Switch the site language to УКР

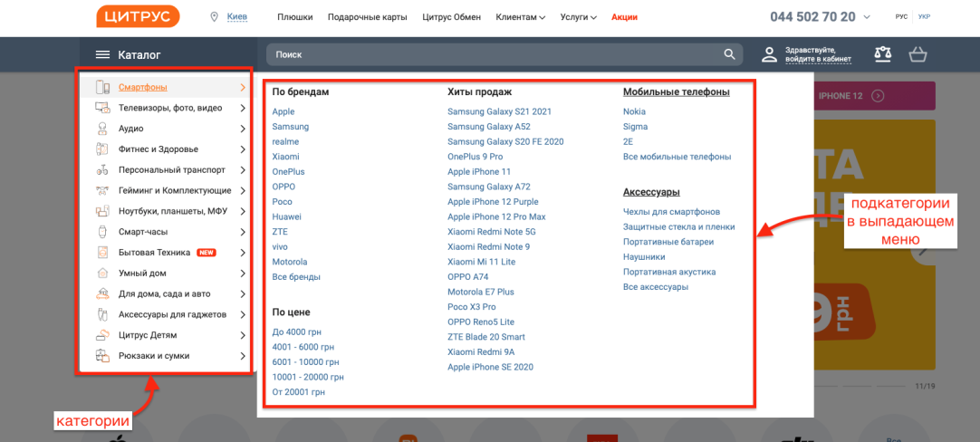[x=925, y=17]
